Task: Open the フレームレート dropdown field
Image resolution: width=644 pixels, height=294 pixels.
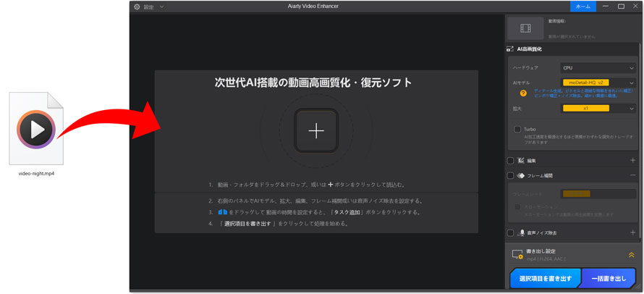Action: (598, 193)
